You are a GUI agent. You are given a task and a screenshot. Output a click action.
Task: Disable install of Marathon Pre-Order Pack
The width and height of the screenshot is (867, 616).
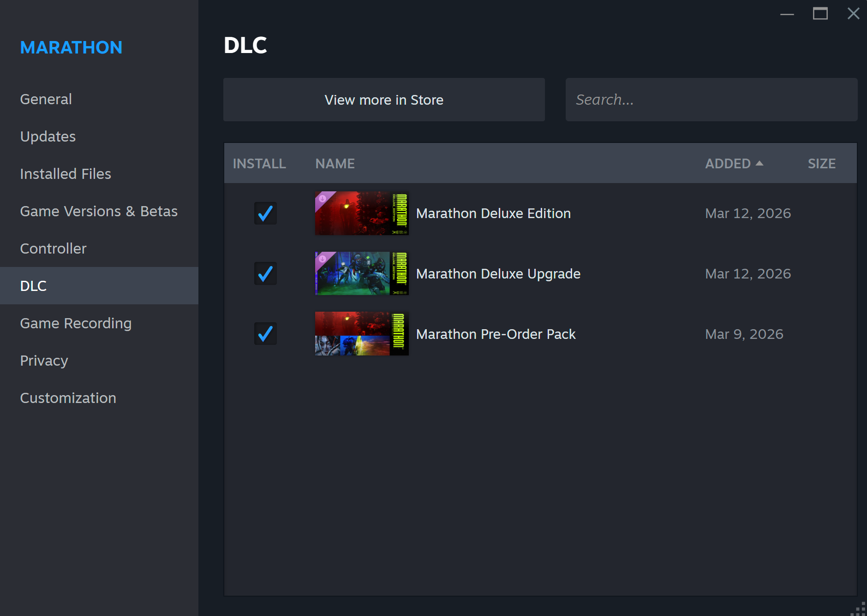[265, 334]
